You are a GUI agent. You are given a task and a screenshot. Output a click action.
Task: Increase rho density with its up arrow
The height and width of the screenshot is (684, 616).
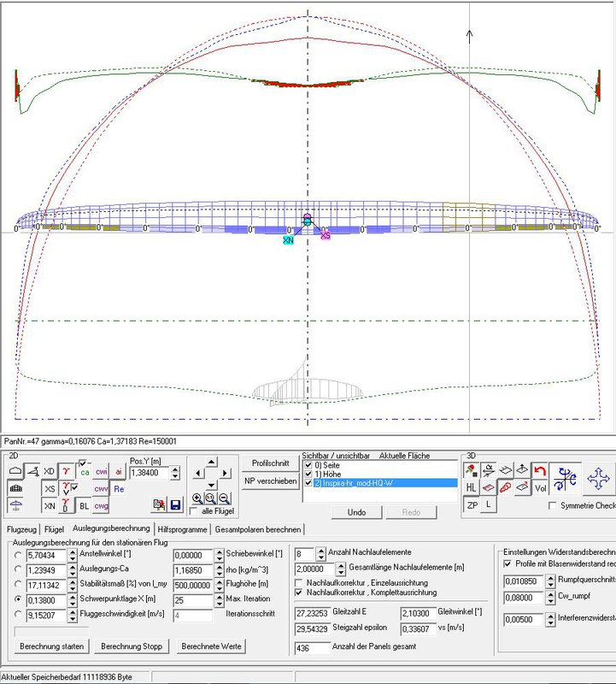pyautogui.click(x=220, y=567)
